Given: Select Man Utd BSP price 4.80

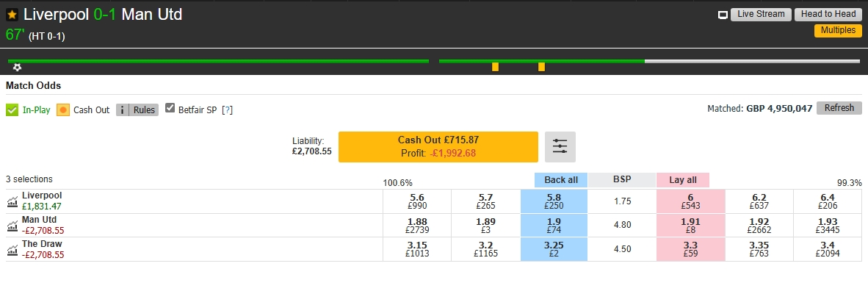Looking at the screenshot, I should [622, 226].
